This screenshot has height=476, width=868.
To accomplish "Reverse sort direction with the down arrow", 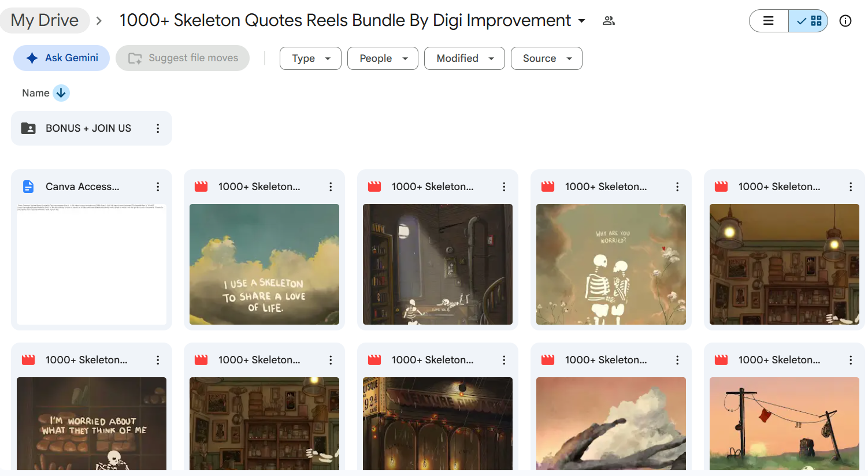I will (x=61, y=93).
